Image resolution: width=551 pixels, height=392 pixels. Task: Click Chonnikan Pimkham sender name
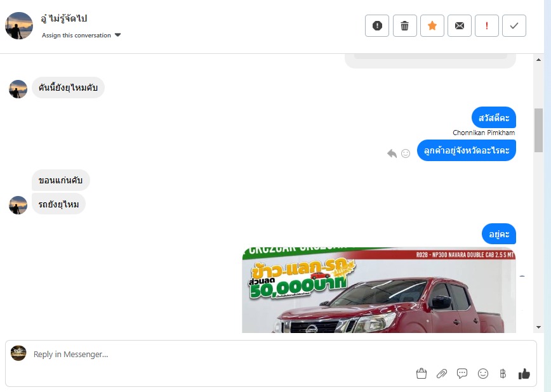point(484,133)
